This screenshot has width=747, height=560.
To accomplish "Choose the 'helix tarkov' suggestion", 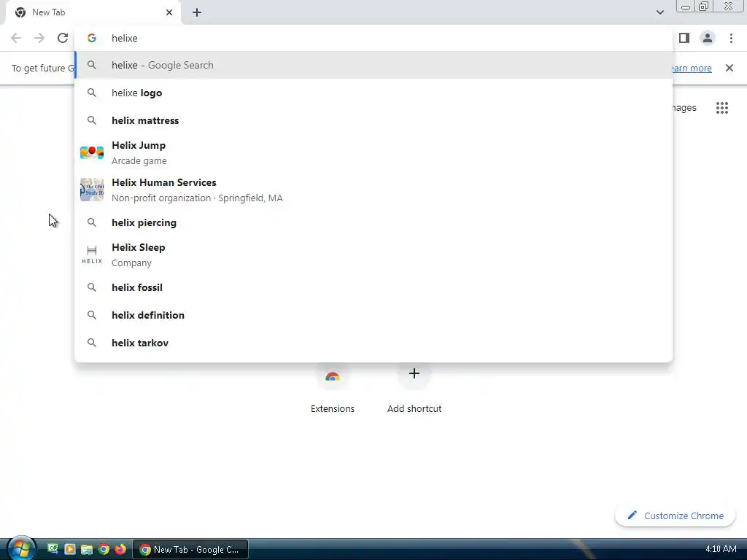I will [373, 343].
